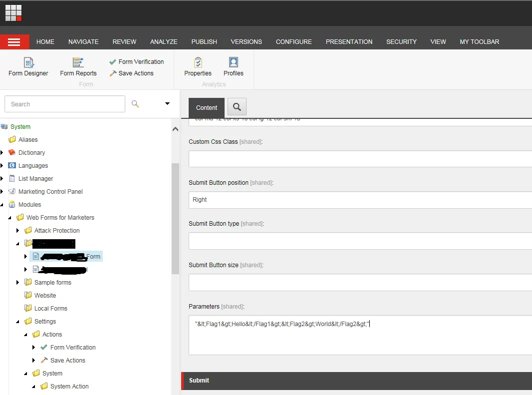
Task: Click the Marketing Control Panel icon
Action: click(x=12, y=192)
